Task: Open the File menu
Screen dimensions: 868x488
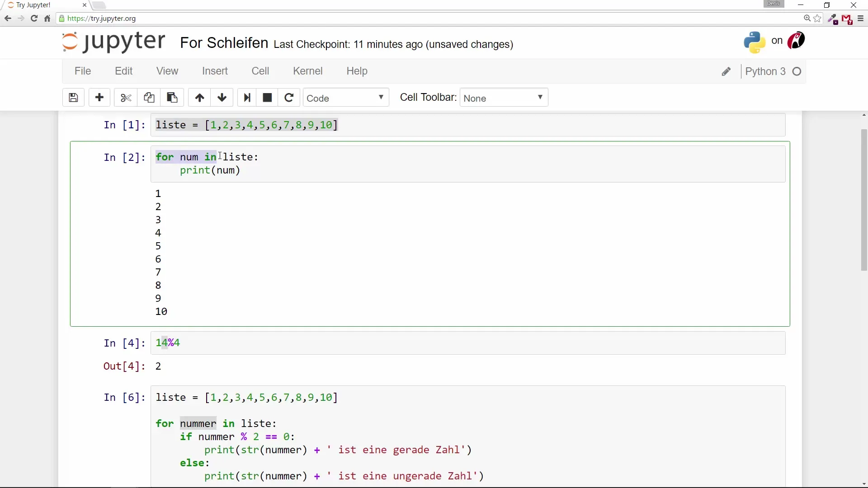Action: tap(83, 71)
